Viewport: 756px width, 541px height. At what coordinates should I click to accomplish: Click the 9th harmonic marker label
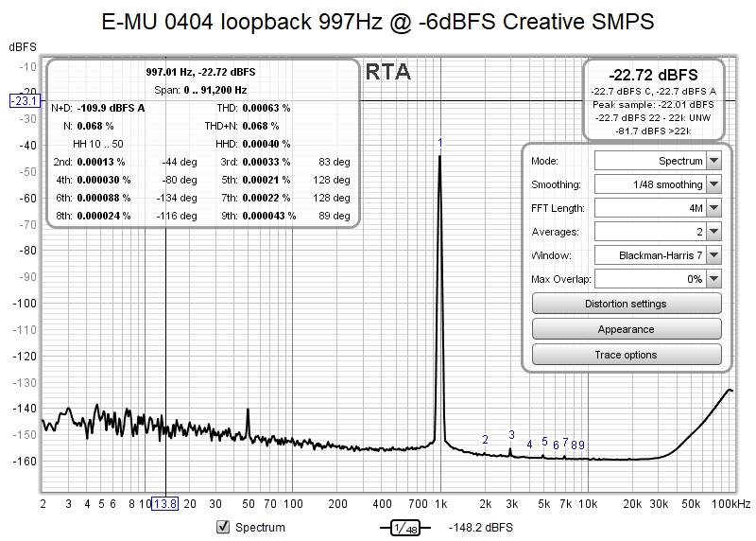click(581, 445)
